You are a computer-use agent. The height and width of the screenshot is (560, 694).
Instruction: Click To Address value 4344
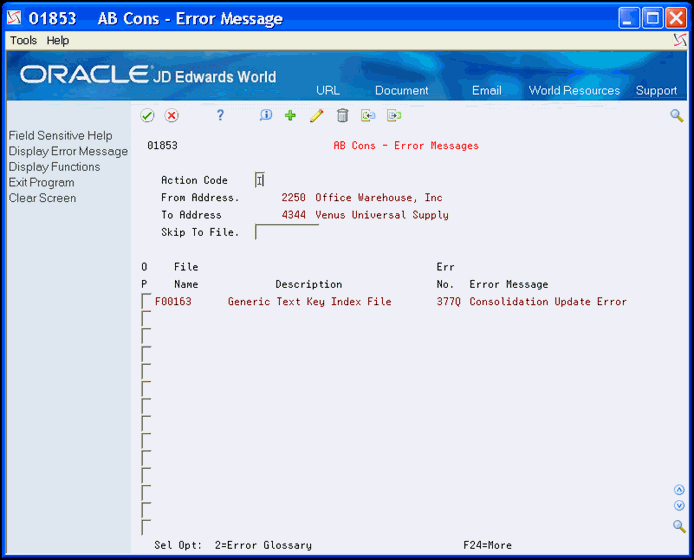293,215
